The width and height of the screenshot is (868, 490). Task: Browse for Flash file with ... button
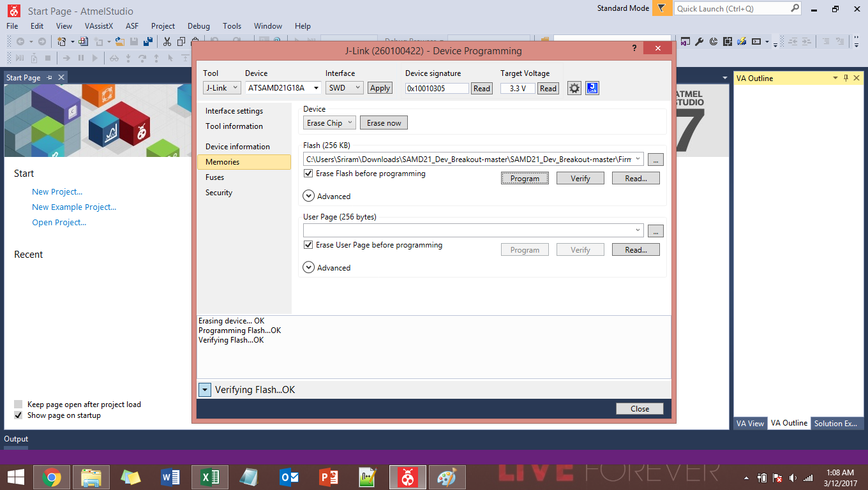click(x=655, y=160)
